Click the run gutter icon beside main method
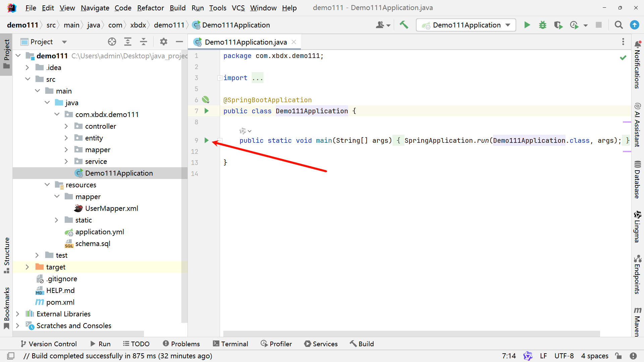Viewport: 644px width, 362px height. (x=207, y=140)
